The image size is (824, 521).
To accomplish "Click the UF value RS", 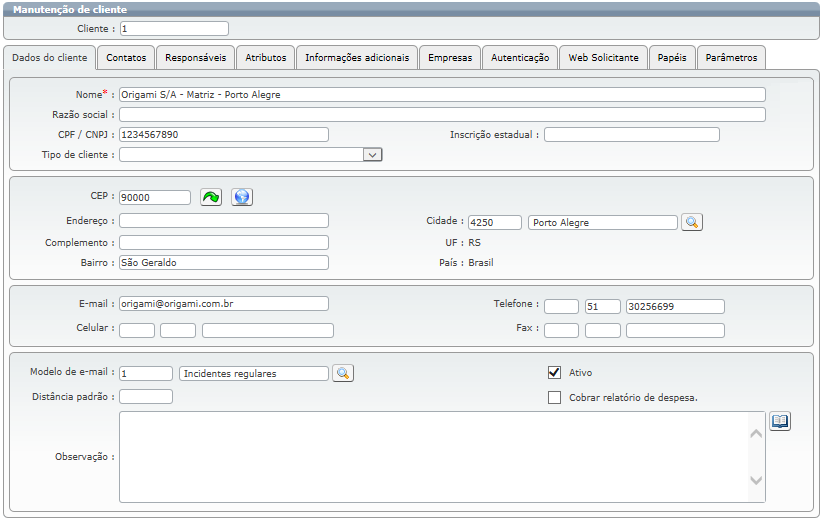I will (x=475, y=243).
